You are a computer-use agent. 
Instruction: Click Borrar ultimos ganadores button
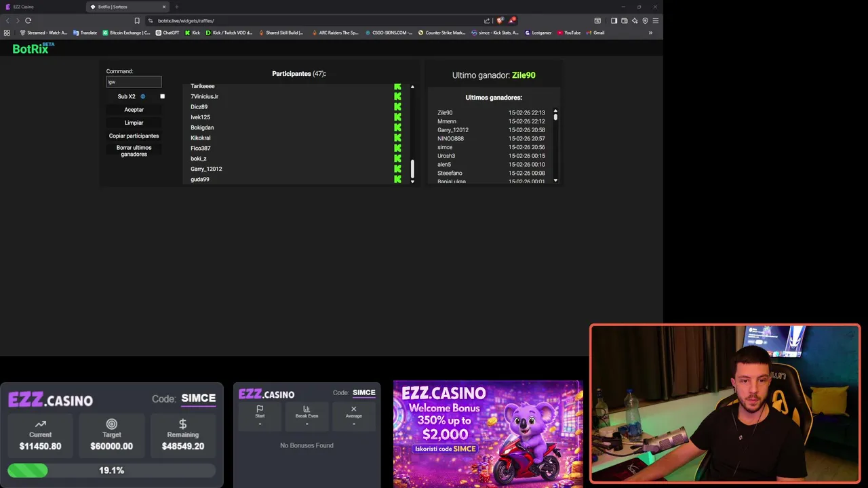click(x=134, y=150)
